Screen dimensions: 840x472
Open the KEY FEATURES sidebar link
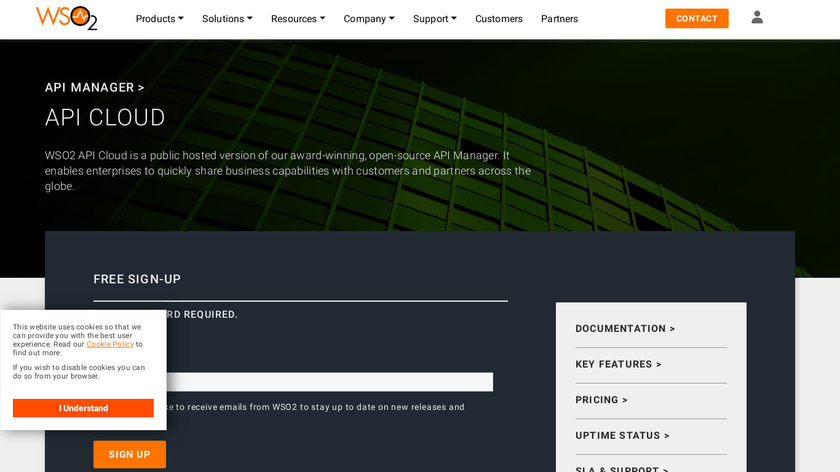point(618,364)
